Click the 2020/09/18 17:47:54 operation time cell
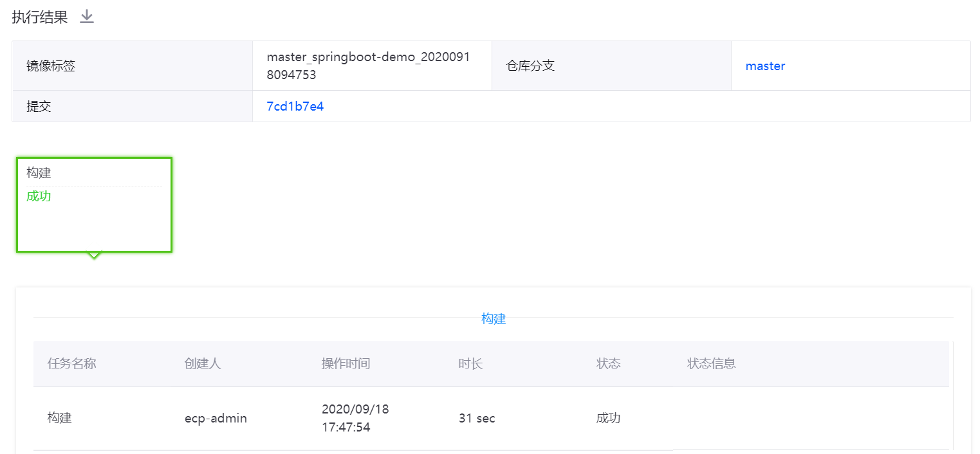Viewport: 980px width, 454px height. click(355, 418)
